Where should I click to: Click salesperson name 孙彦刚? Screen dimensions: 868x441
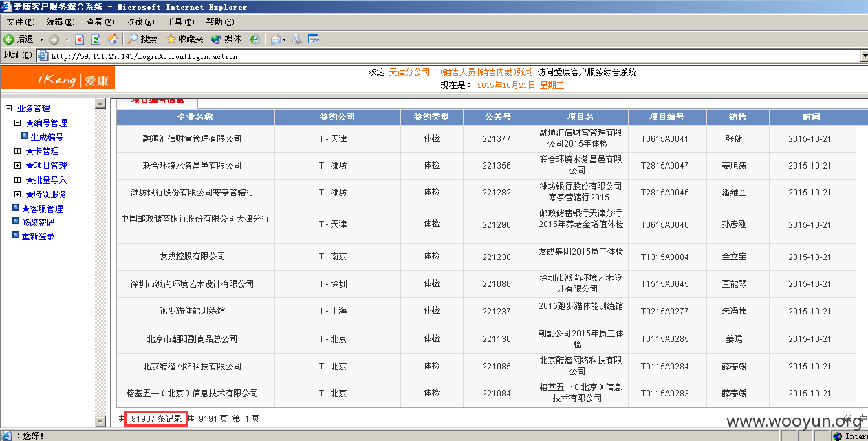pyautogui.click(x=734, y=225)
